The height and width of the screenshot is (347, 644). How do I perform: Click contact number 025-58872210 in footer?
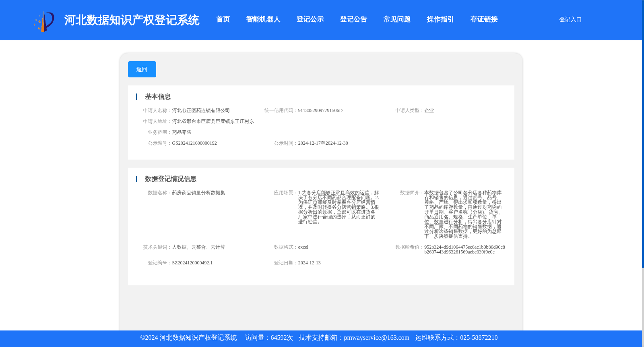coord(479,338)
